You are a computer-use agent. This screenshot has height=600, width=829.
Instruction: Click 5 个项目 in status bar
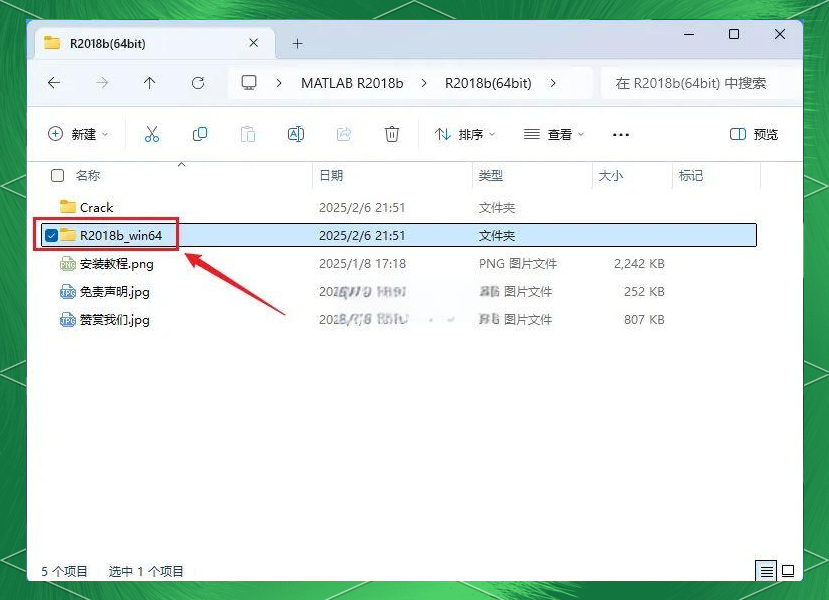pyautogui.click(x=64, y=571)
